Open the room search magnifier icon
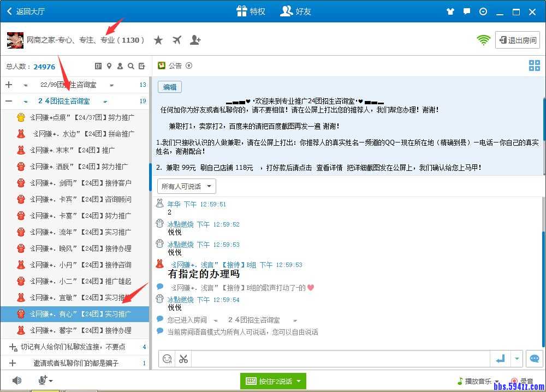The image size is (546, 392). (x=130, y=66)
